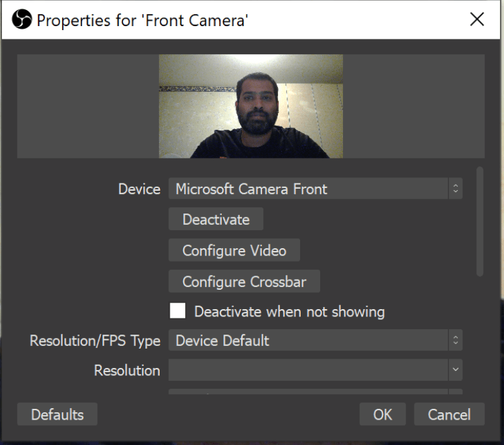The image size is (504, 445).
Task: Click the spinner arrows on Device combo box
Action: pyautogui.click(x=455, y=189)
